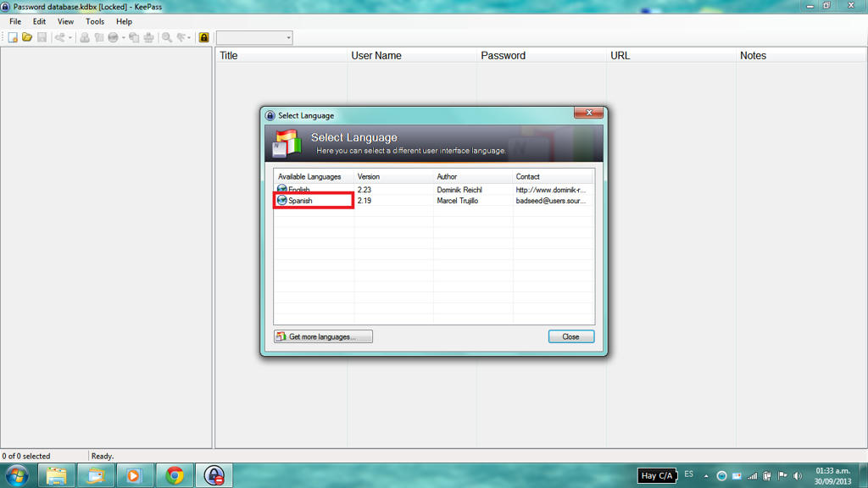Screen dimensions: 868x488
Task: Click the http://www.dominik contact cell
Action: click(x=551, y=190)
